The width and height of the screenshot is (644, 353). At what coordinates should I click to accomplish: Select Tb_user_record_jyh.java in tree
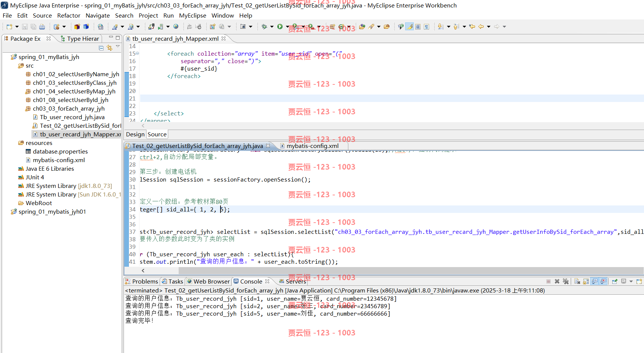[x=69, y=117]
